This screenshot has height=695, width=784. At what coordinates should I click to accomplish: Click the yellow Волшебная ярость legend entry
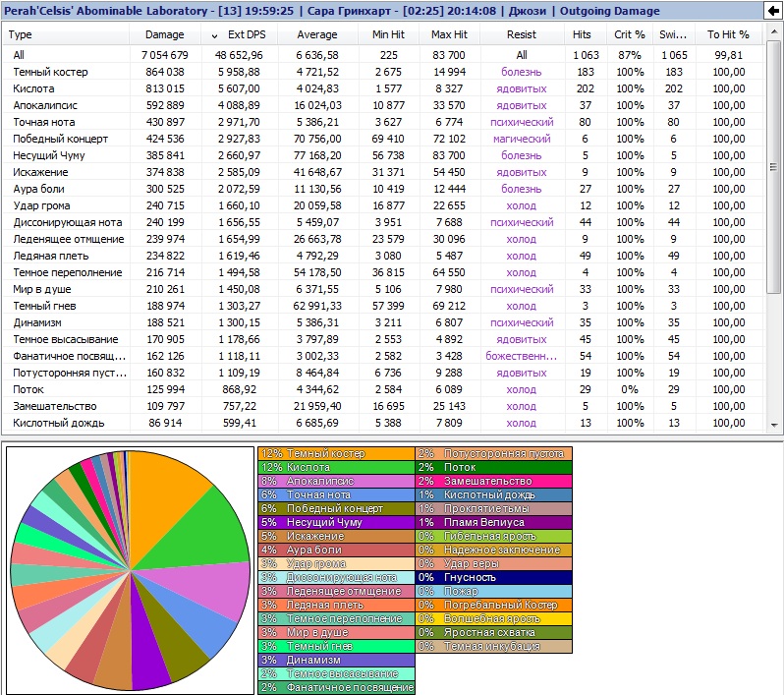(494, 619)
